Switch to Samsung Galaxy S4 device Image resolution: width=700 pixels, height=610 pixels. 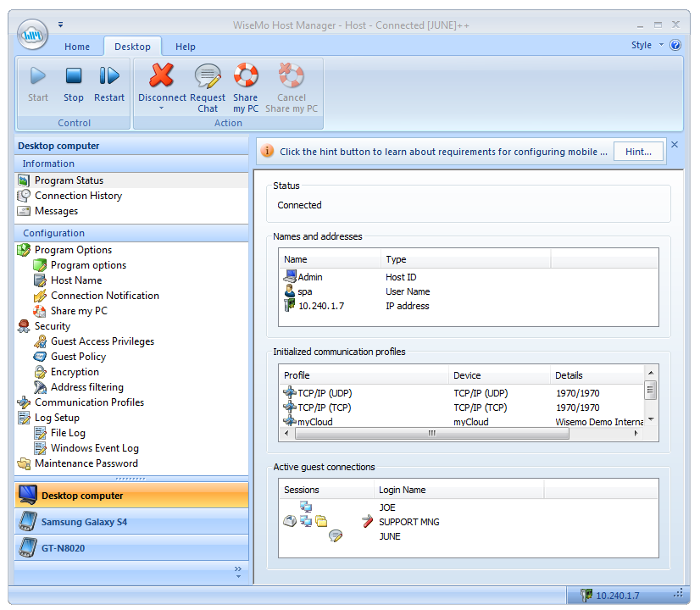tap(131, 522)
